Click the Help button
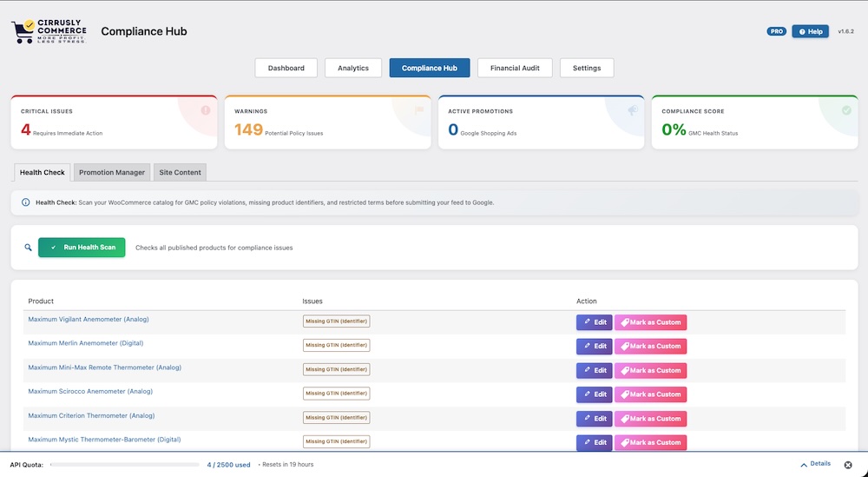 pos(811,31)
